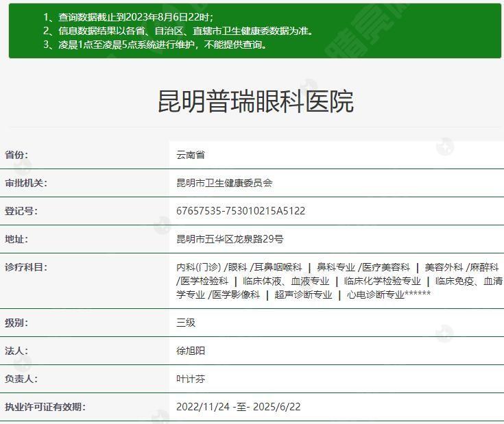Select the level value 三级
Viewport: 504px width, 424px height.
click(x=186, y=323)
